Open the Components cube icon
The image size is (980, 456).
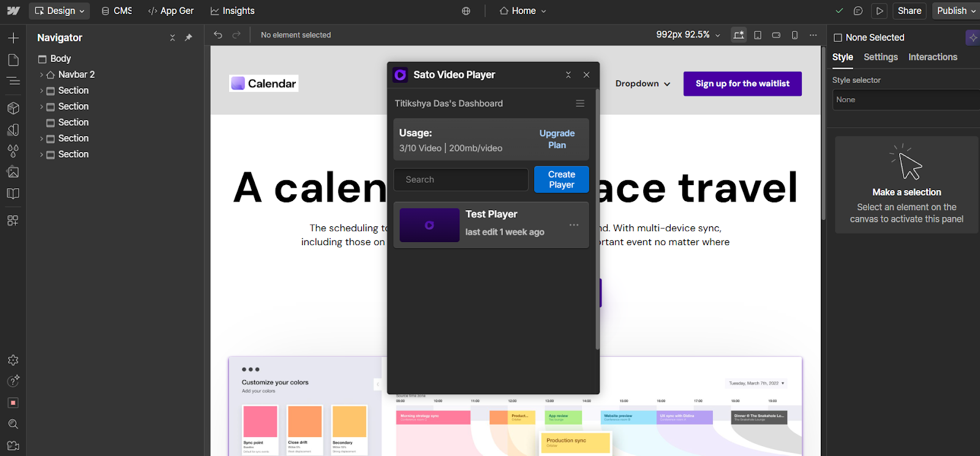13,108
